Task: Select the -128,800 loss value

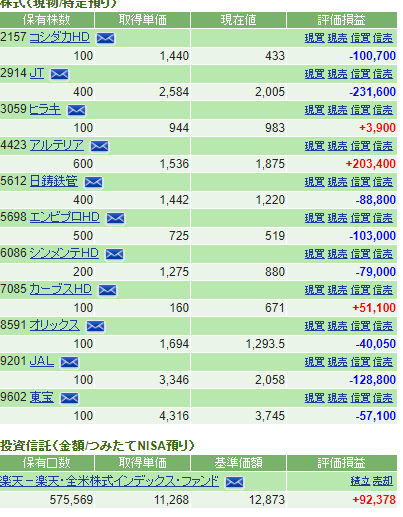Action: click(372, 380)
